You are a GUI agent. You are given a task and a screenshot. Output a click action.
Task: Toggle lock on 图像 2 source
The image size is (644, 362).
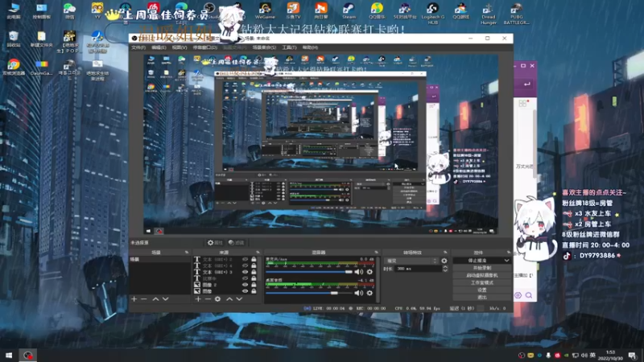coord(254,285)
